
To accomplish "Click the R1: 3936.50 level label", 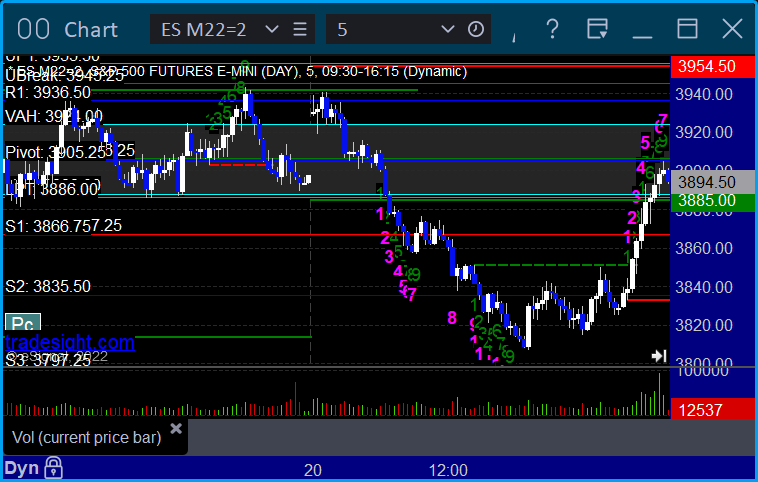I will coord(48,92).
